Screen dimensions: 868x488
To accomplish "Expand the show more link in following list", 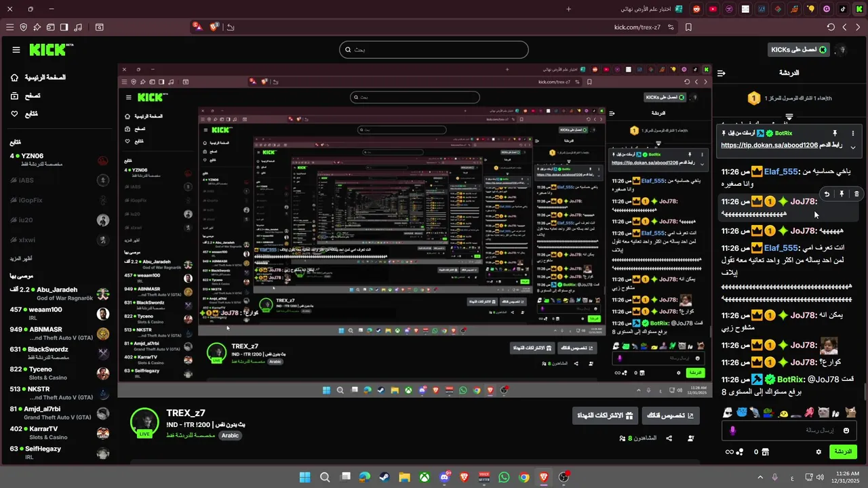I will 21,258.
